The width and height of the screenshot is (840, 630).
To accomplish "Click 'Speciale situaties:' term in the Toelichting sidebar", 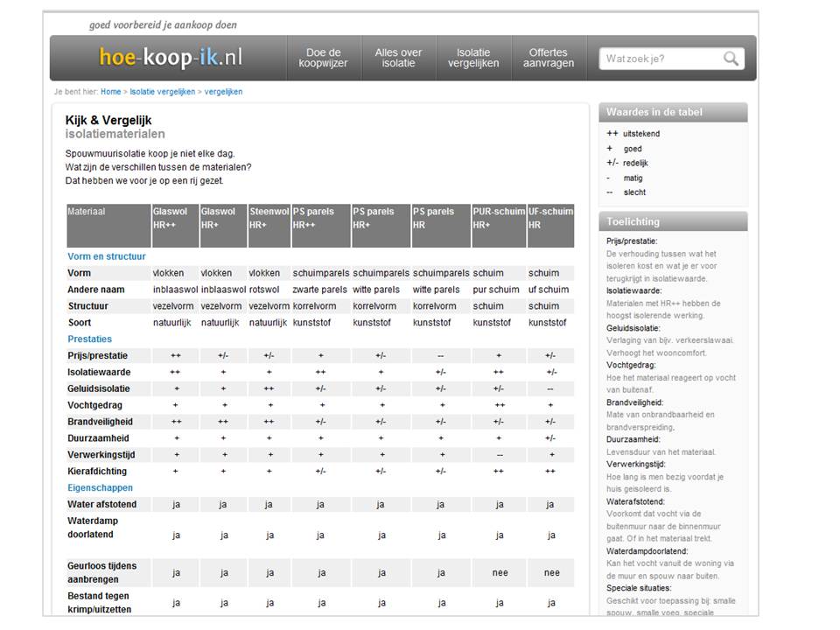I will pos(639,588).
